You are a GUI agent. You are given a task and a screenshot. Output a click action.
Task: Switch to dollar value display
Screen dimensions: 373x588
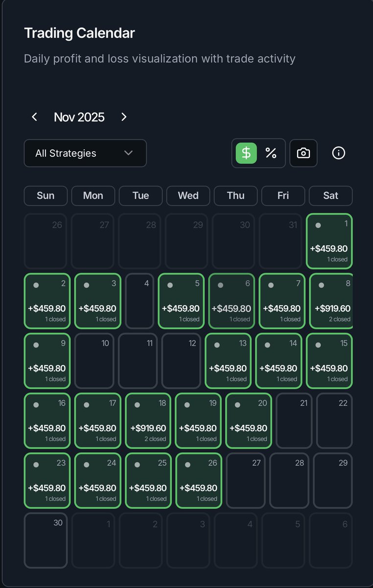pos(246,153)
